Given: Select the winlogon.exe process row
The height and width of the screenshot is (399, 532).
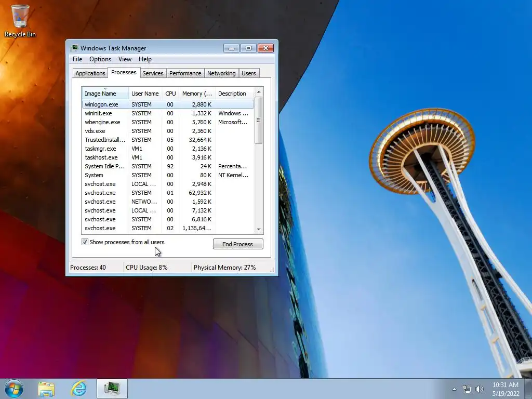Looking at the screenshot, I should tap(168, 104).
